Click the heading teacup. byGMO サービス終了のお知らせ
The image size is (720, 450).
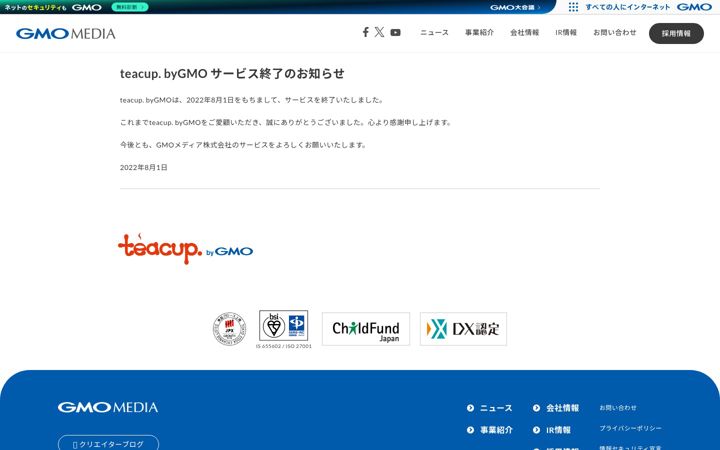232,73
